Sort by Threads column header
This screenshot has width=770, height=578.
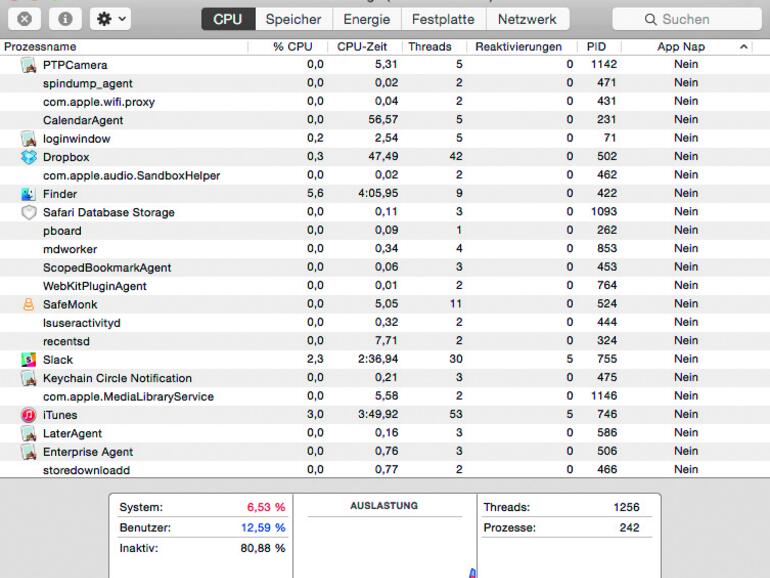click(434, 47)
